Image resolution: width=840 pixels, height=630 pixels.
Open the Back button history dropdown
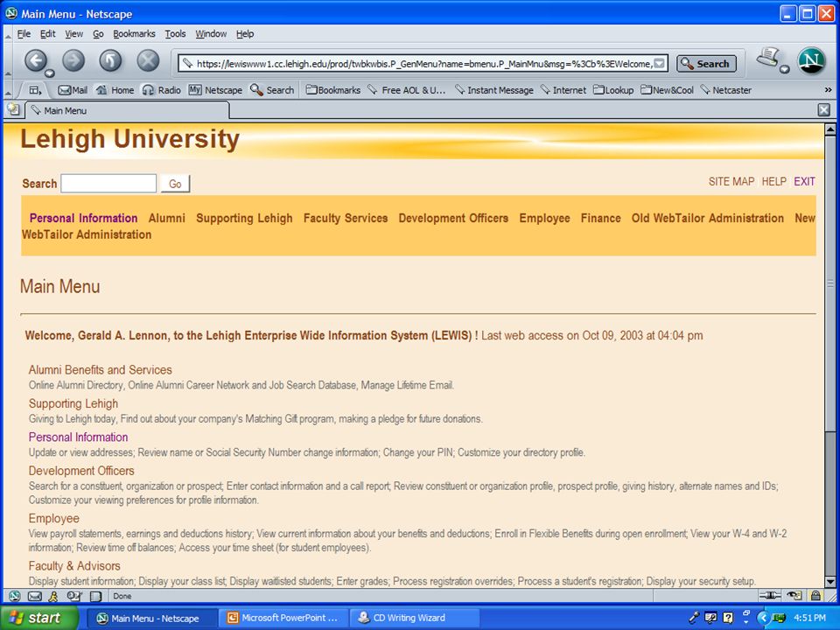click(x=49, y=73)
